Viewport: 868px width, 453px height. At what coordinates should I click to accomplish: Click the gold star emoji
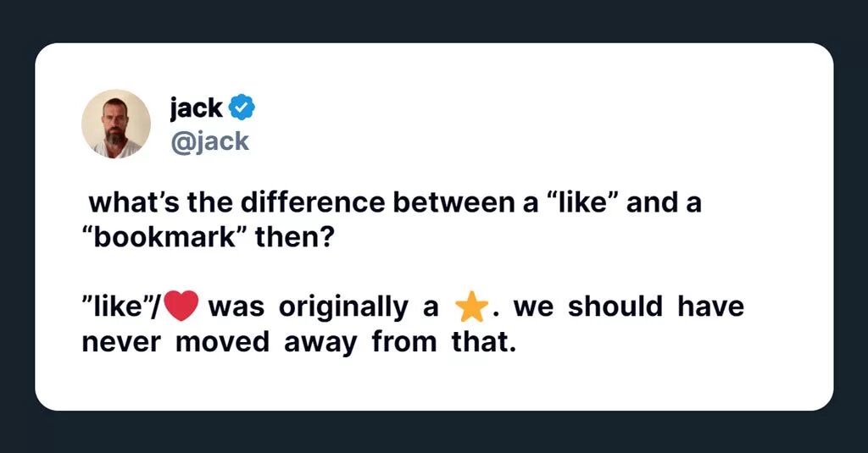coord(470,307)
